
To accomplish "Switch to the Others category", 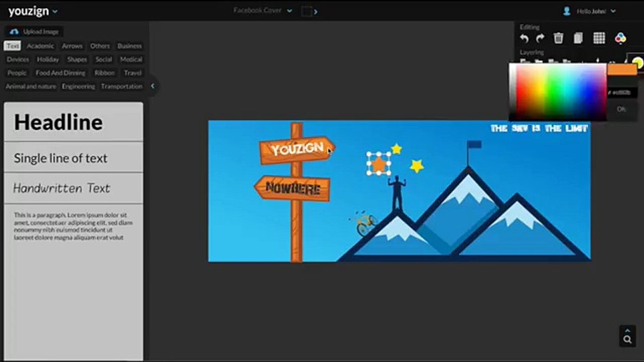I will pos(100,46).
